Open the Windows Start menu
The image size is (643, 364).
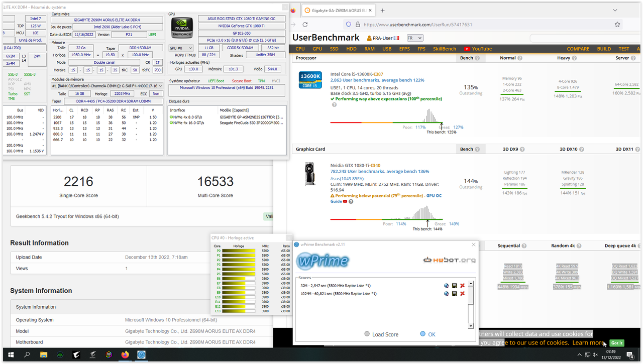coord(11,354)
